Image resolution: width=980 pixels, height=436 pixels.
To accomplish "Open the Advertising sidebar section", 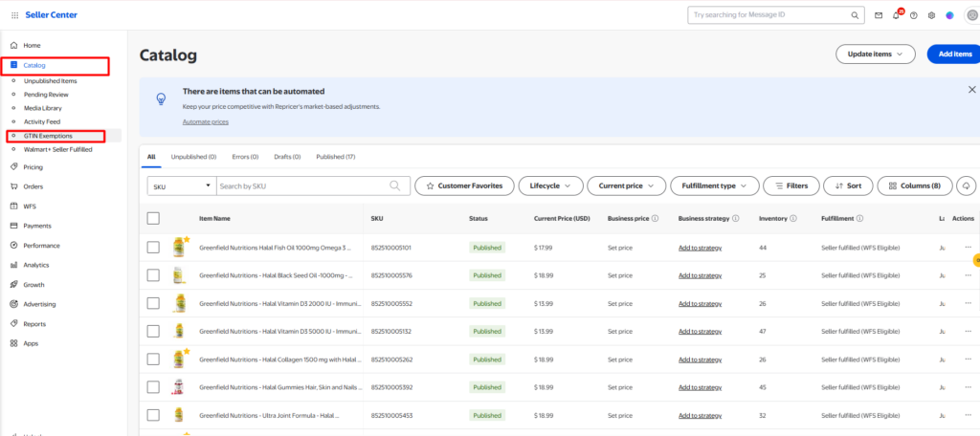I will tap(39, 304).
